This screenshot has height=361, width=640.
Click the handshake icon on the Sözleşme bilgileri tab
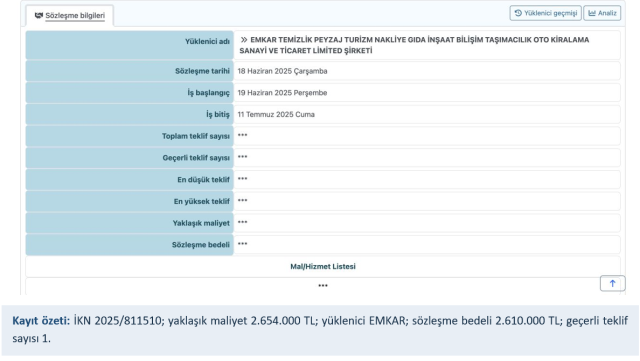pyautogui.click(x=39, y=16)
